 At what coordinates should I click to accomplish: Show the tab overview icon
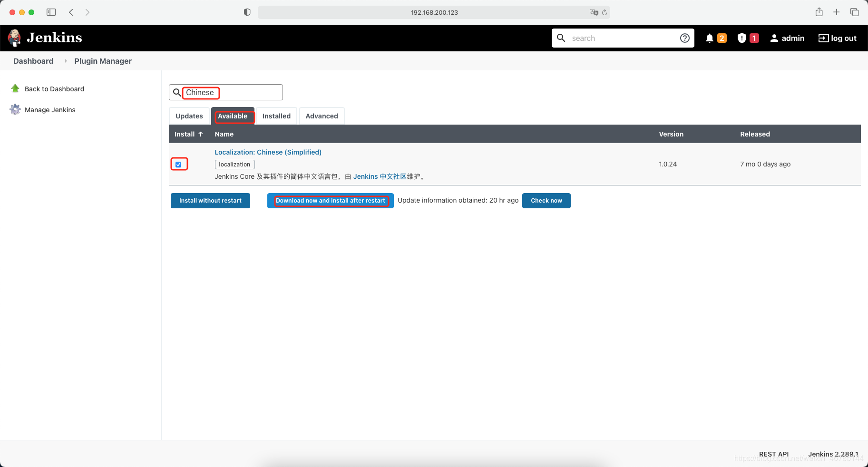tap(855, 12)
